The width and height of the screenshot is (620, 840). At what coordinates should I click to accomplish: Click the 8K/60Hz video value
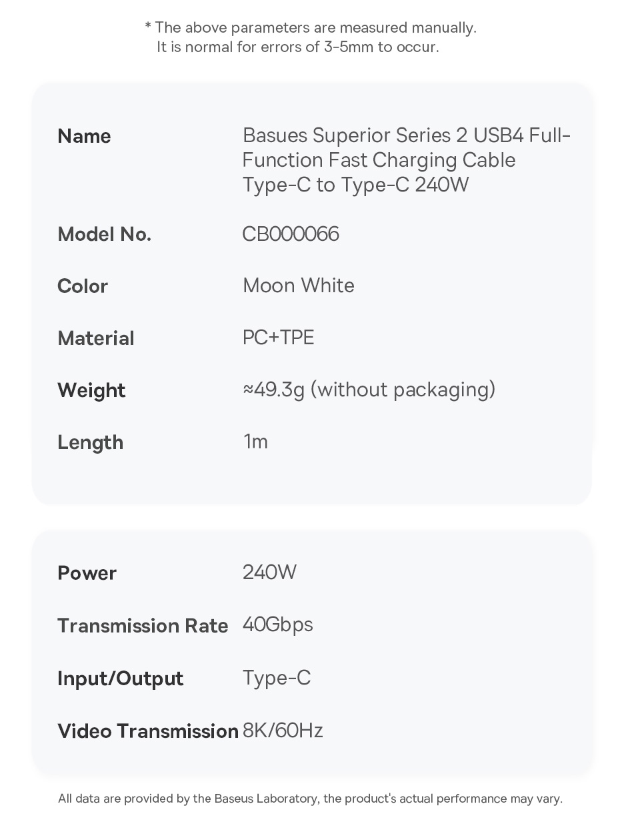pyautogui.click(x=283, y=731)
